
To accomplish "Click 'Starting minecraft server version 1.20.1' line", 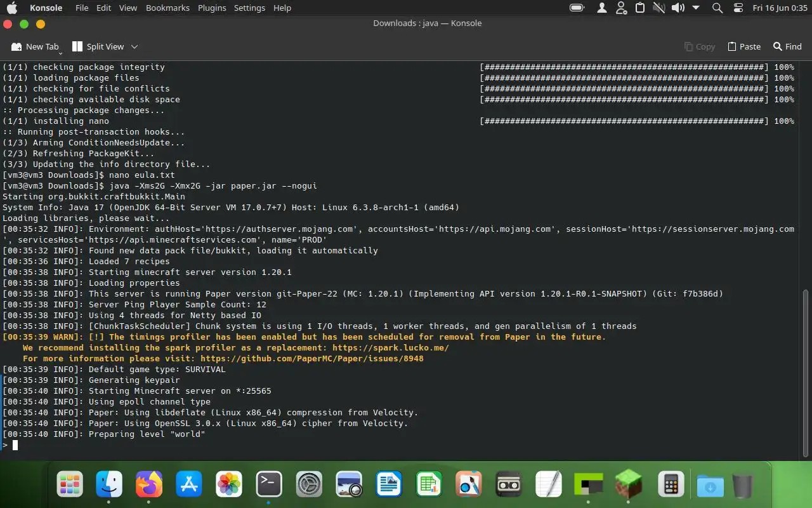I will pos(147,272).
